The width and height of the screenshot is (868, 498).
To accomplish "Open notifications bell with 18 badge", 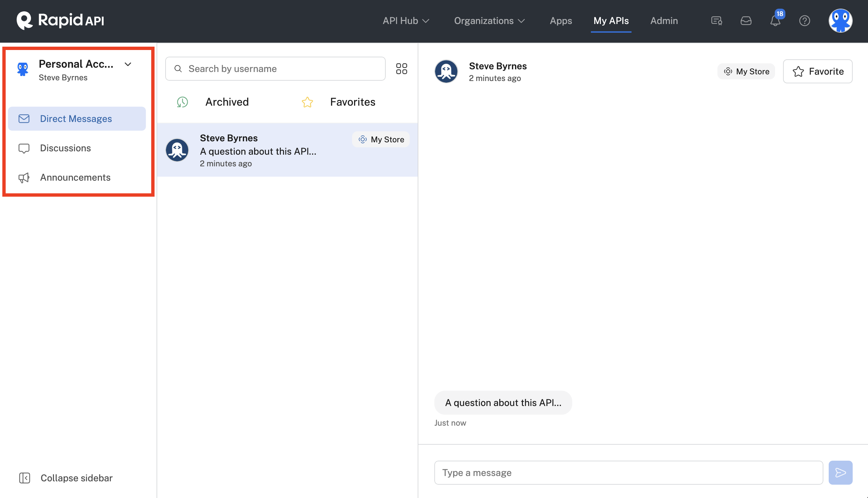I will point(775,20).
